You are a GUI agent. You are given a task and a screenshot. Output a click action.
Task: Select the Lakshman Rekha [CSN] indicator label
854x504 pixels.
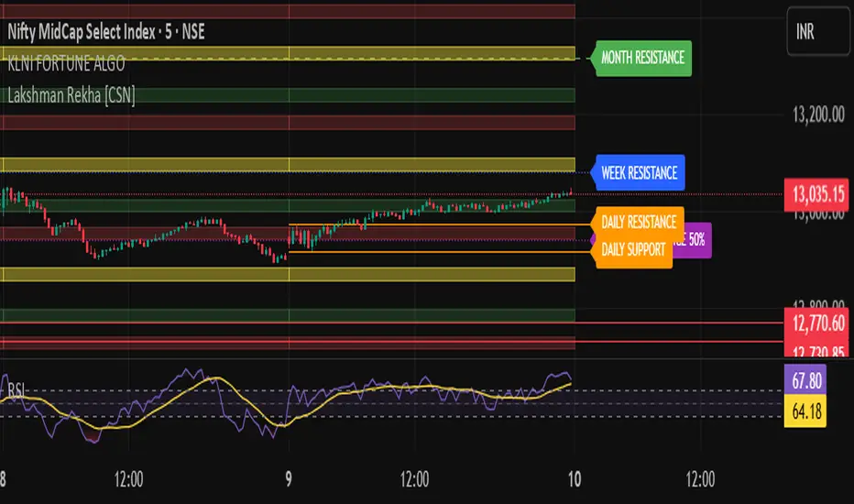[71, 95]
